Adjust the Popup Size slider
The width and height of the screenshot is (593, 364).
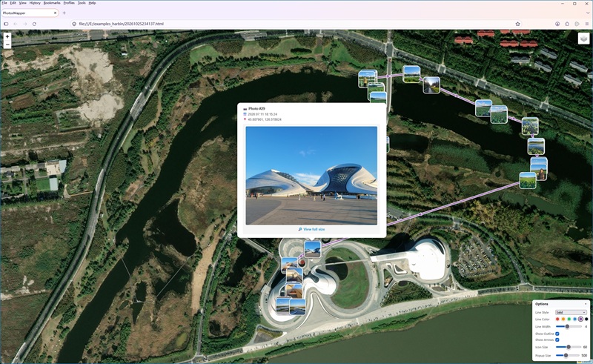(568, 356)
